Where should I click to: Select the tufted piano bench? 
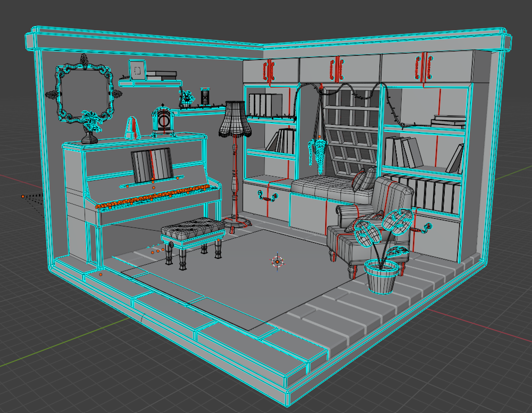tap(193, 229)
